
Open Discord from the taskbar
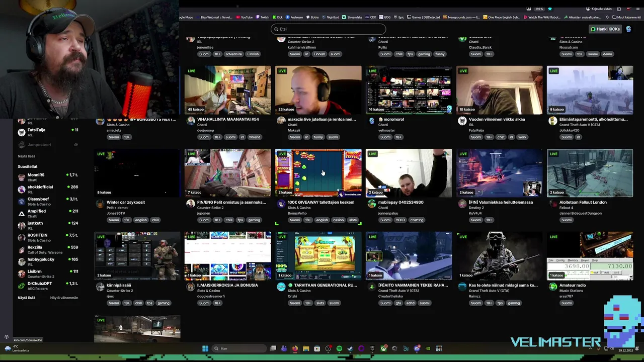417,348
